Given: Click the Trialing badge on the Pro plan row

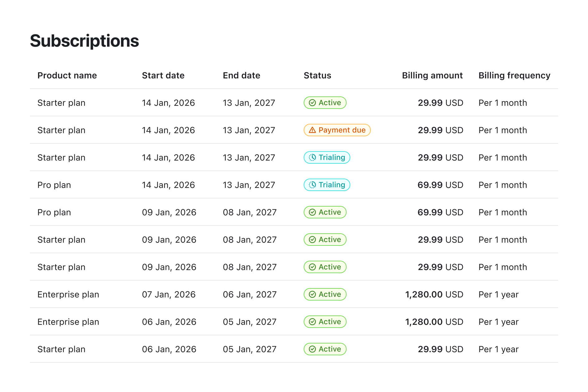Looking at the screenshot, I should point(327,185).
